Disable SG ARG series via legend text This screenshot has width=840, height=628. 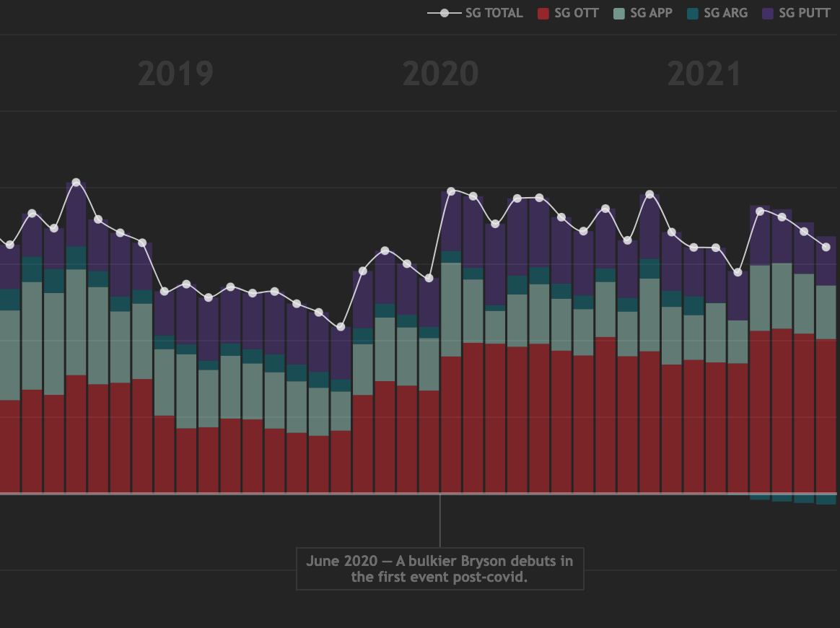[725, 13]
